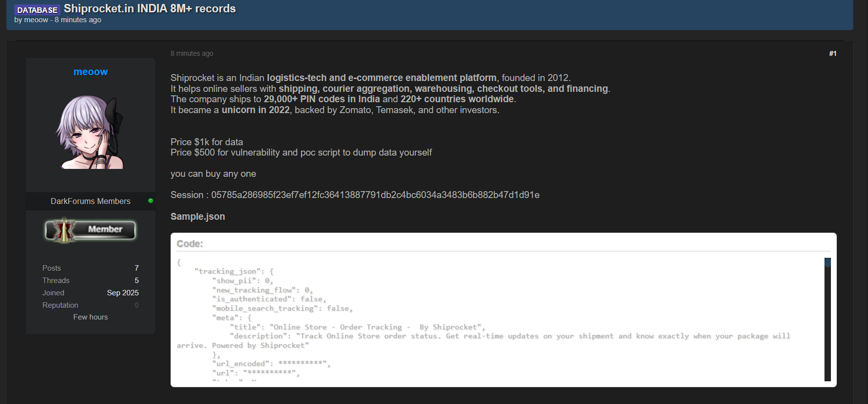Click the Posts count 7
The height and width of the screenshot is (404, 868).
point(136,268)
